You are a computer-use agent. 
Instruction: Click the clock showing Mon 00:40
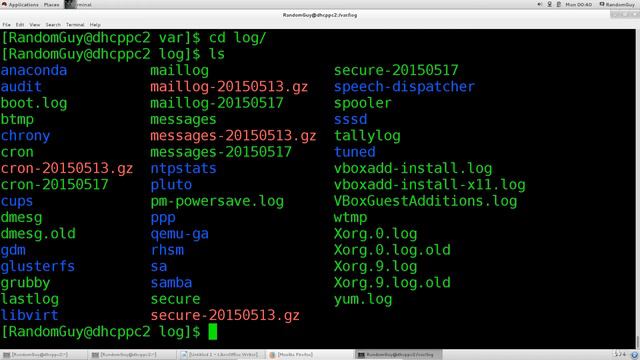point(579,4)
